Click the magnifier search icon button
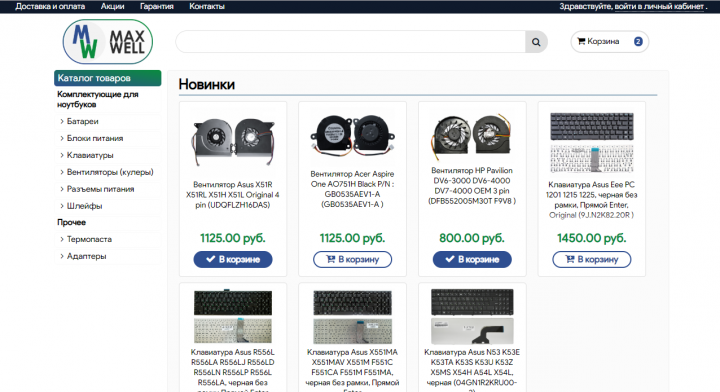The image size is (720, 392). 536,42
